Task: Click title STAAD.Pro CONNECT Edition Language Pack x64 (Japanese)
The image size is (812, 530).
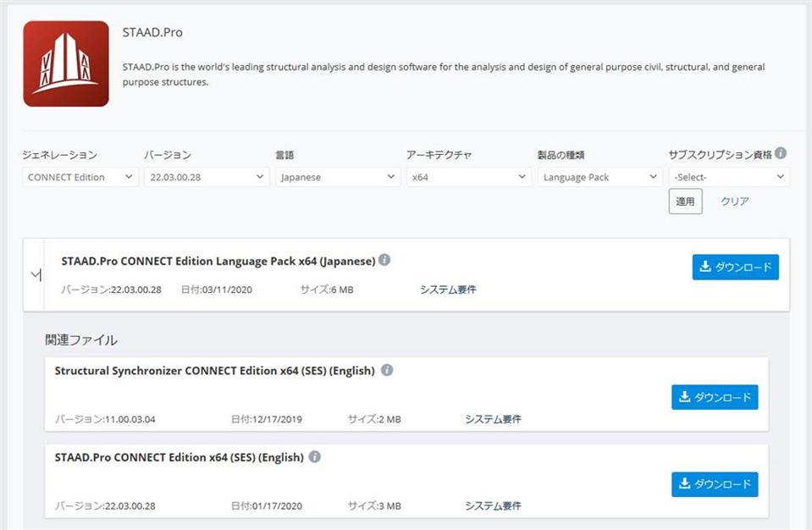Action: click(218, 262)
